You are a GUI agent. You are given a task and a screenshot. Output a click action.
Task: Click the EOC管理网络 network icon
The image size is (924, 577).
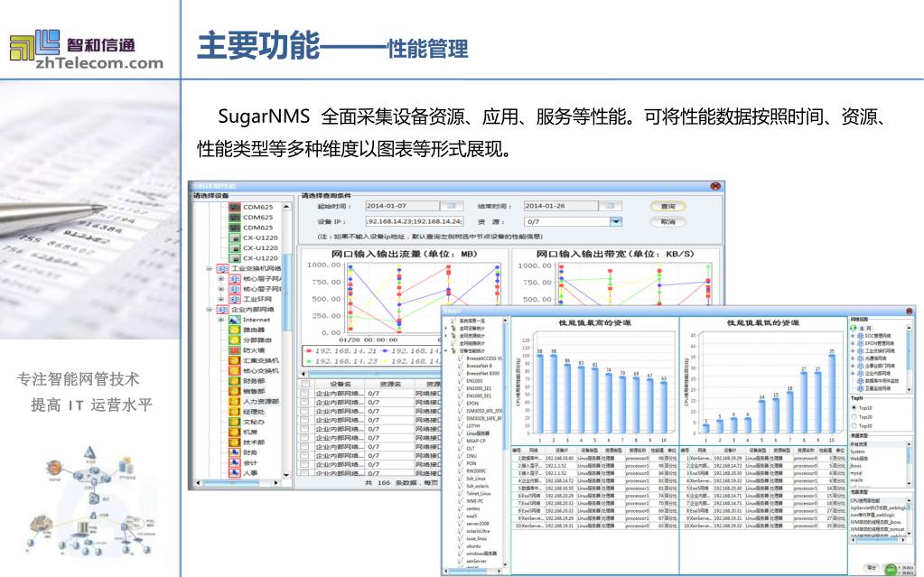click(861, 336)
